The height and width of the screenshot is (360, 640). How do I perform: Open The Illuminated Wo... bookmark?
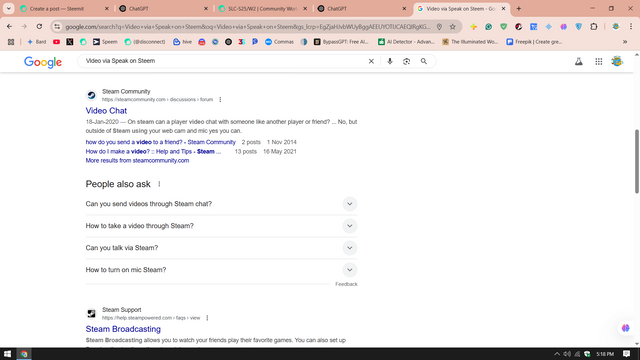pos(470,42)
